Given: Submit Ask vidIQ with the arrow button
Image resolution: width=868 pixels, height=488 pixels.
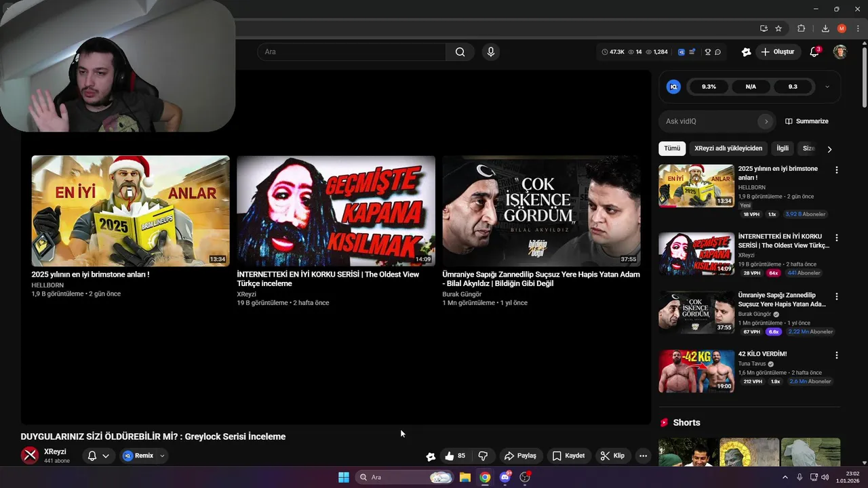Looking at the screenshot, I should [766, 121].
